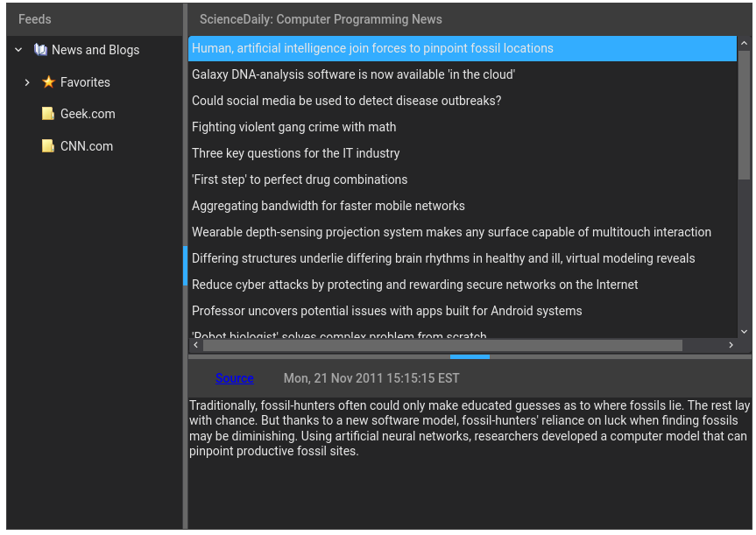Open 'Aggregating bandwidth for faster mobile networks'
Screen dimensions: 756x535
point(328,206)
